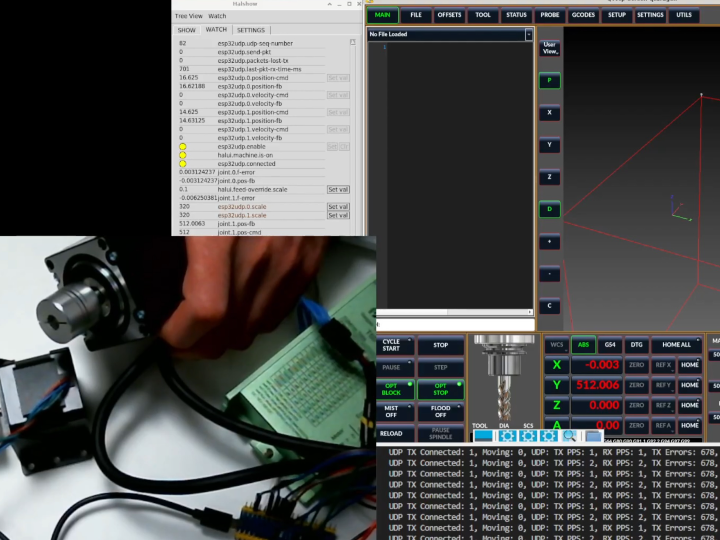Image resolution: width=720 pixels, height=540 pixels.
Task: Toggle OPT STOP option
Action: [x=440, y=389]
